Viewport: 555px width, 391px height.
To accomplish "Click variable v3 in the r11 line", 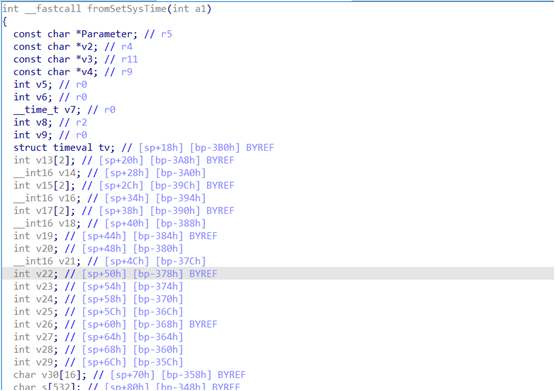I will 87,59.
